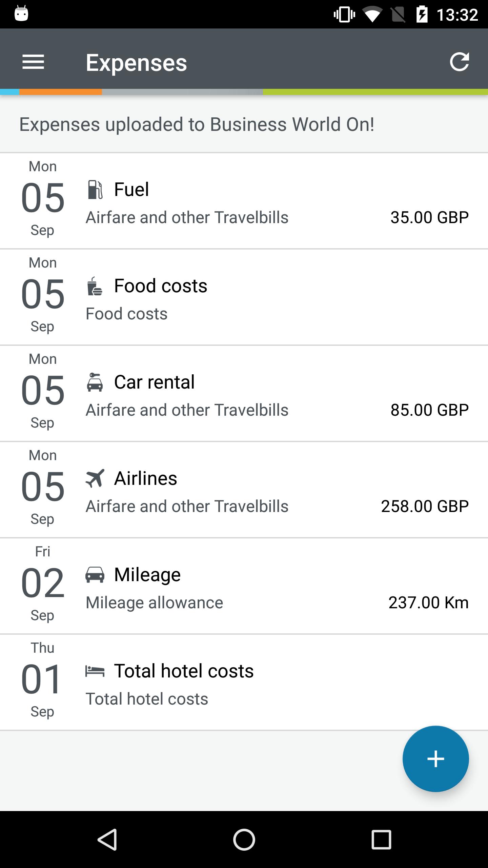Tap the refresh icon in header

click(459, 62)
